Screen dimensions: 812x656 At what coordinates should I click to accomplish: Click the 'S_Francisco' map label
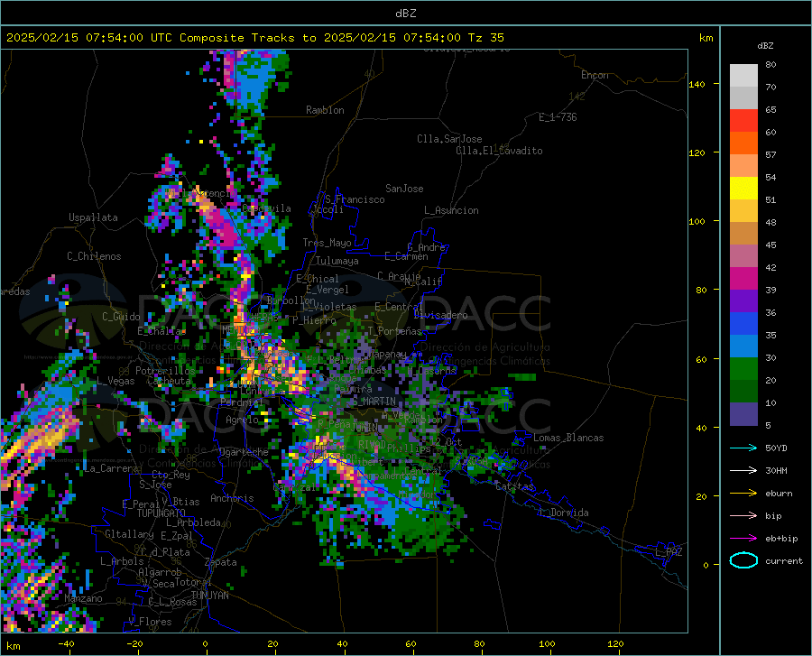355,199
